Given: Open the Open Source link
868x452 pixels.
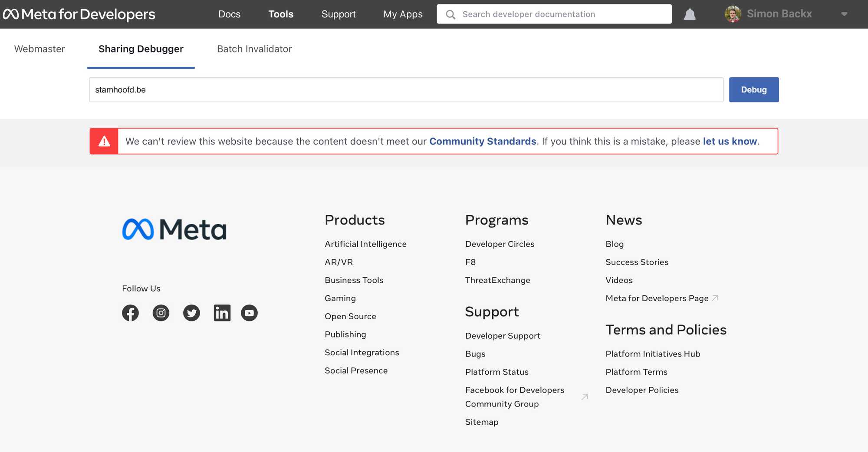Looking at the screenshot, I should (x=350, y=316).
